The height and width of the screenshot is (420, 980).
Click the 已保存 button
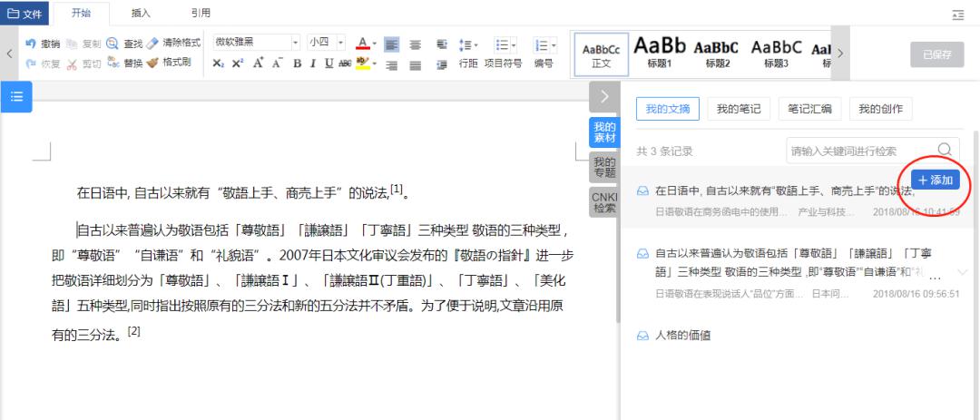(x=936, y=54)
